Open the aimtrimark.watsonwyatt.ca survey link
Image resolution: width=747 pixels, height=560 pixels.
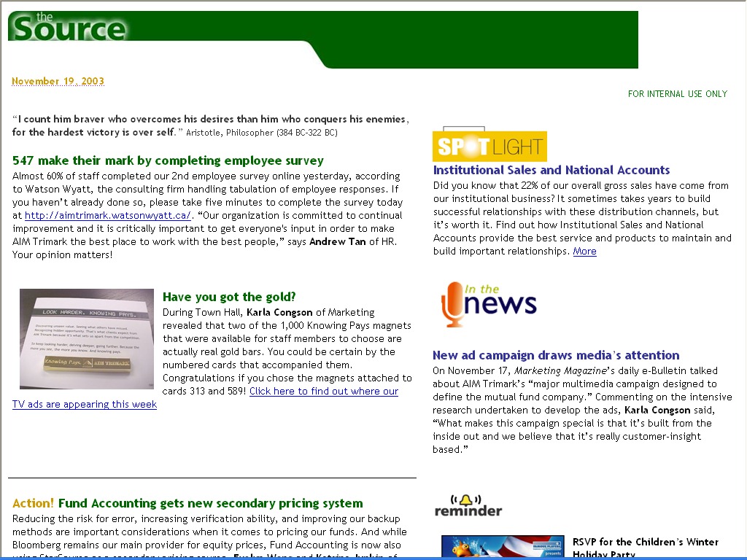click(107, 215)
